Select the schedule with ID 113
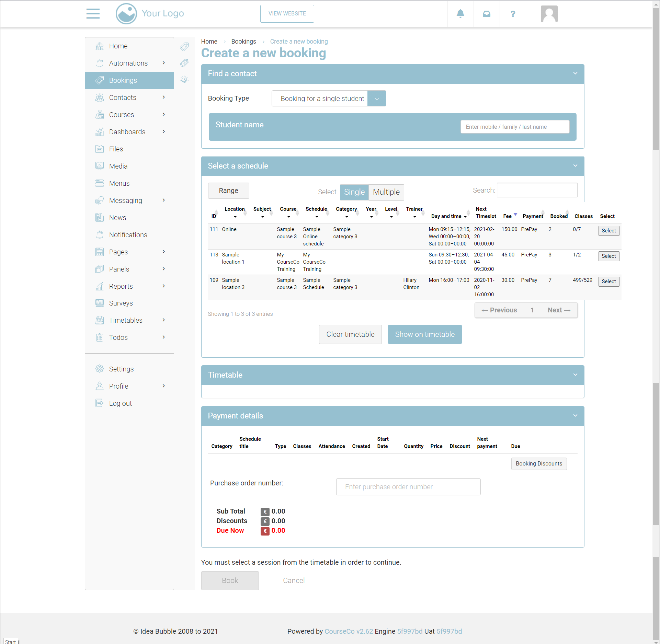The height and width of the screenshot is (644, 660). 608,256
